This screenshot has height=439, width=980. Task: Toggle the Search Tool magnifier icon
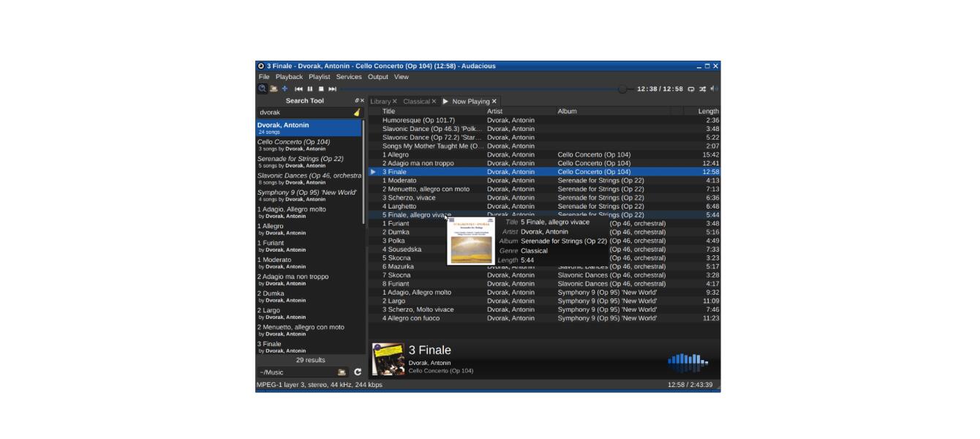262,89
